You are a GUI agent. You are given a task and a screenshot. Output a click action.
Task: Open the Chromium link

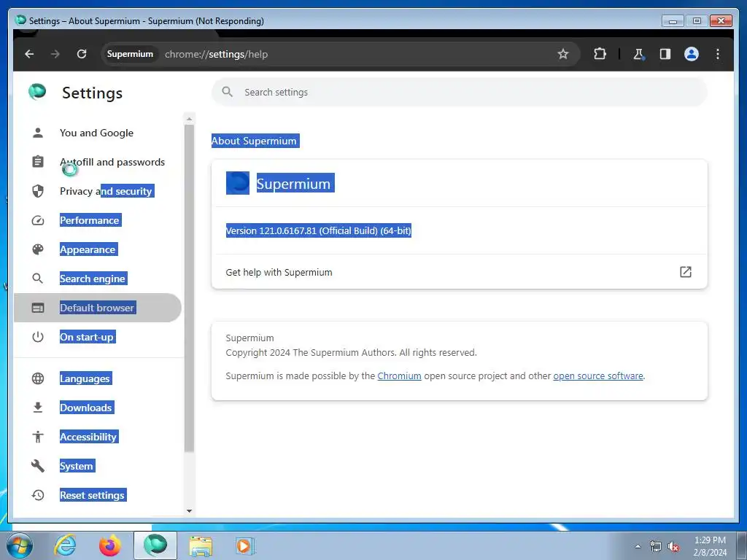click(x=399, y=376)
